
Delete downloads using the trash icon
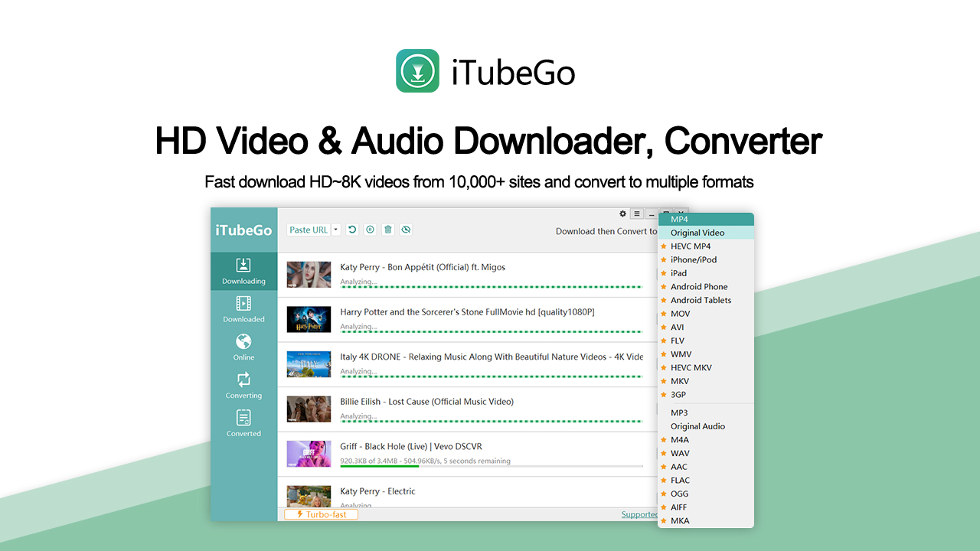pos(387,230)
